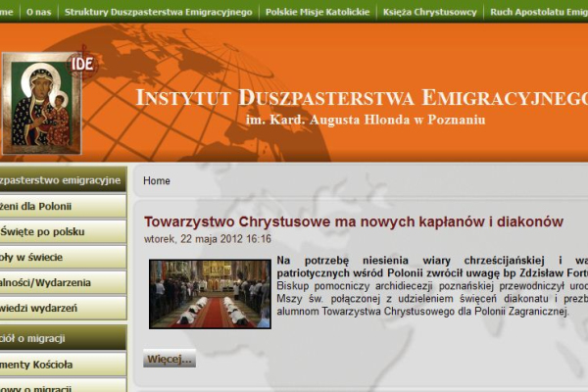Click the 'Instytut Duszpasterstwa Emigracyjnego' site title

point(361,97)
